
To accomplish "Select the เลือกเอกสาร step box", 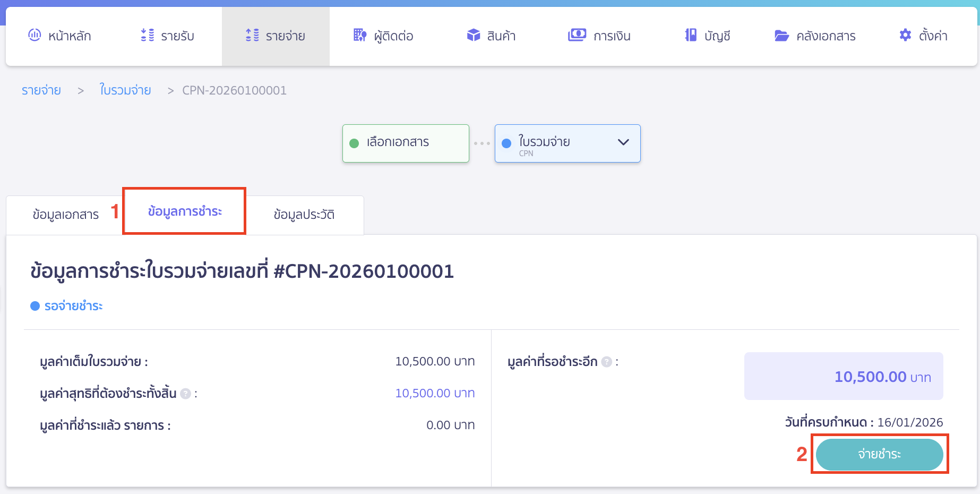I will click(406, 143).
